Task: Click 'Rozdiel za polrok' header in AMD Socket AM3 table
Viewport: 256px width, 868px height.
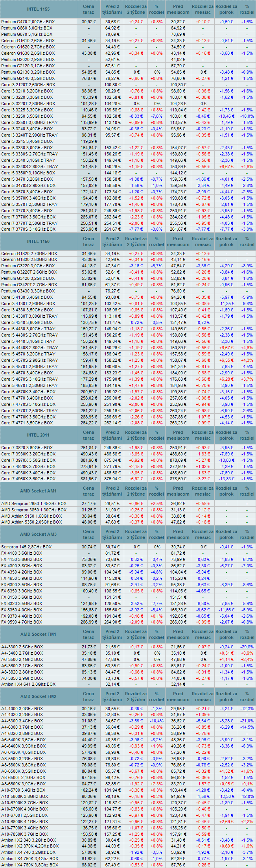Action: [x=227, y=534]
